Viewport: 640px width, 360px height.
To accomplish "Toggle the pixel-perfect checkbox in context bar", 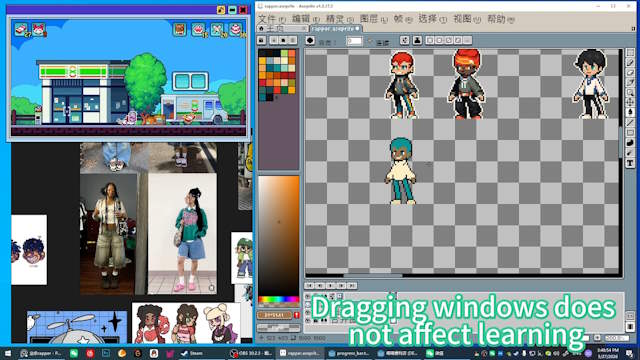I will coord(371,41).
